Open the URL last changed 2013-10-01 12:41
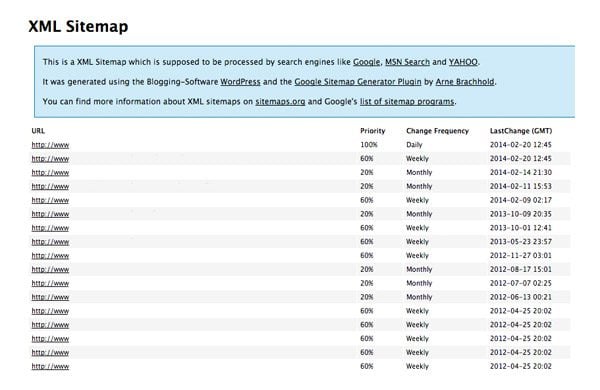 pyautogui.click(x=50, y=228)
